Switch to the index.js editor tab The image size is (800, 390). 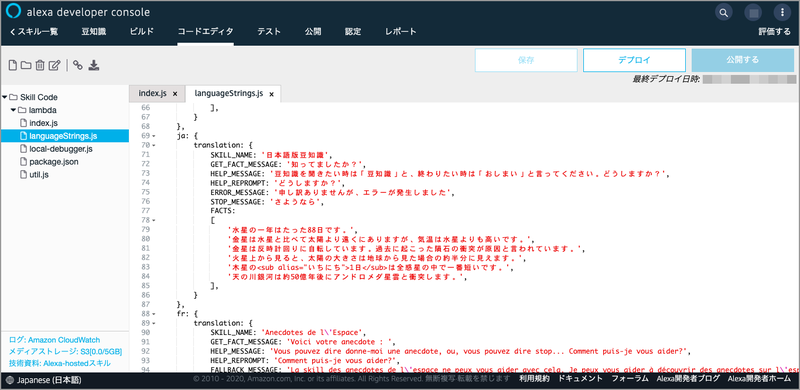tap(153, 93)
